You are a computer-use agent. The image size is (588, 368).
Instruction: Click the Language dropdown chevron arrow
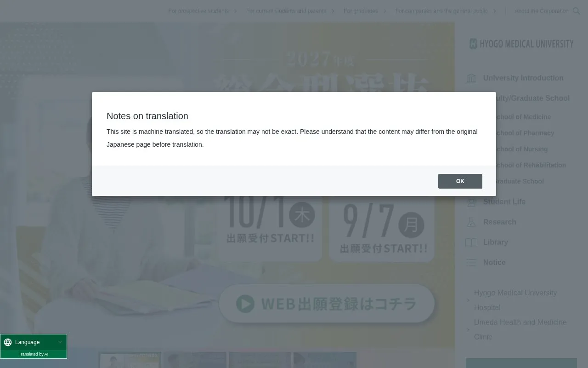coord(60,342)
